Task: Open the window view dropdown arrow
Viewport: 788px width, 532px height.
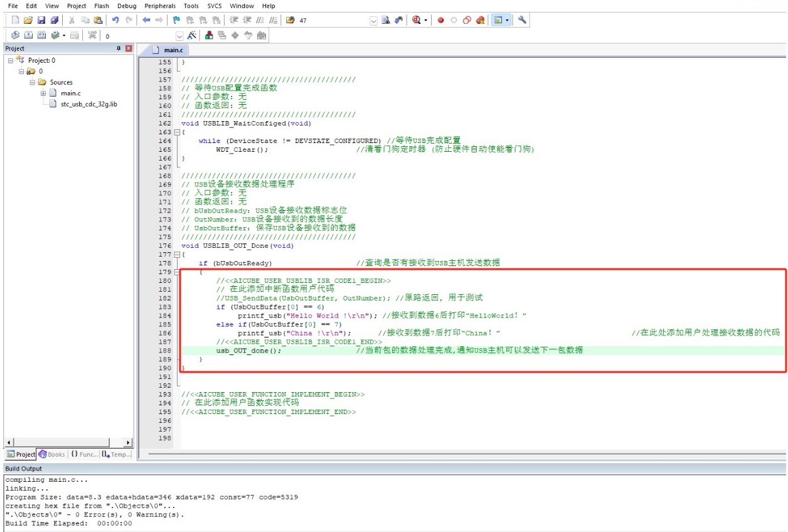Action: coord(508,20)
